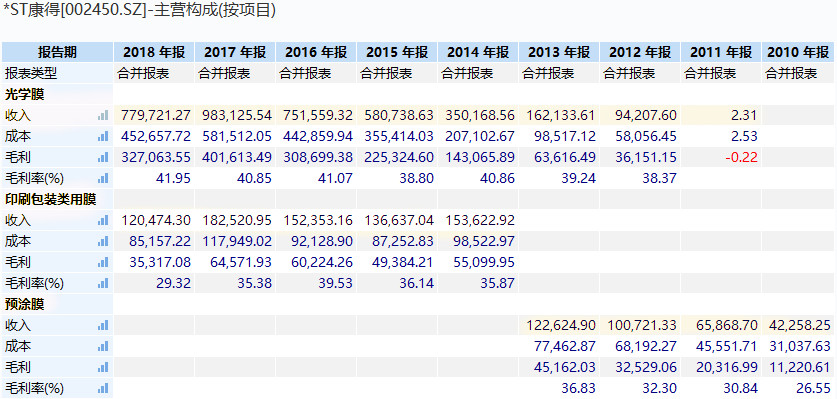Open chart icon for 印刷包装类用膜 毛利率(%) row
837x399 pixels.
(103, 283)
